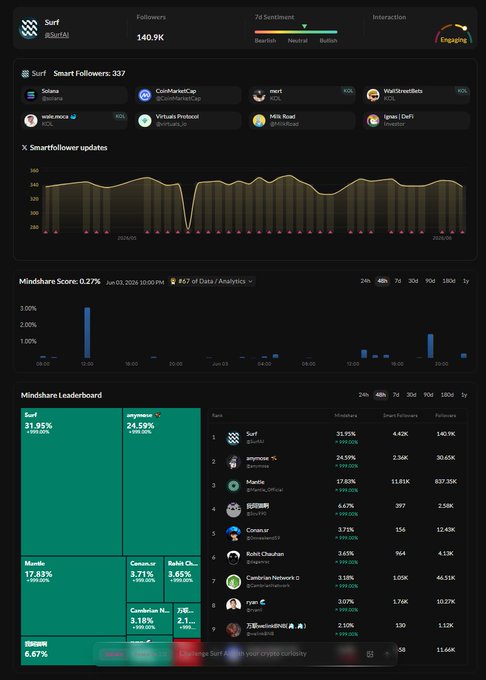Click 837.35K followers value for Mantle
Viewport: 486px width, 680px height.
pyautogui.click(x=445, y=482)
